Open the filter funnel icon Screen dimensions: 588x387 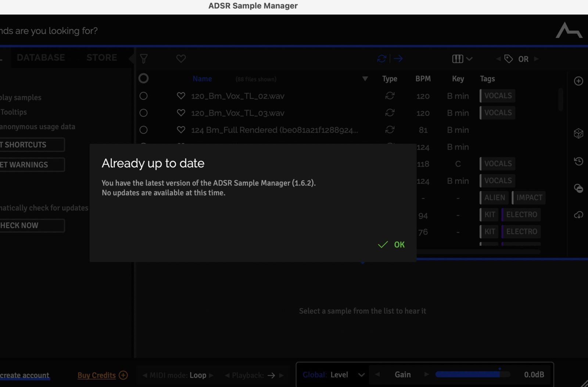144,58
